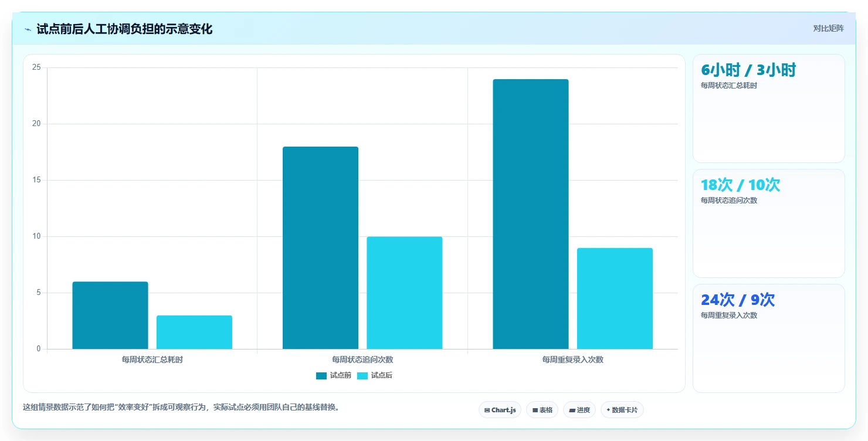This screenshot has width=868, height=441.
Task: Click the 试点前 bar for 每周状态追问次数
Action: point(320,248)
